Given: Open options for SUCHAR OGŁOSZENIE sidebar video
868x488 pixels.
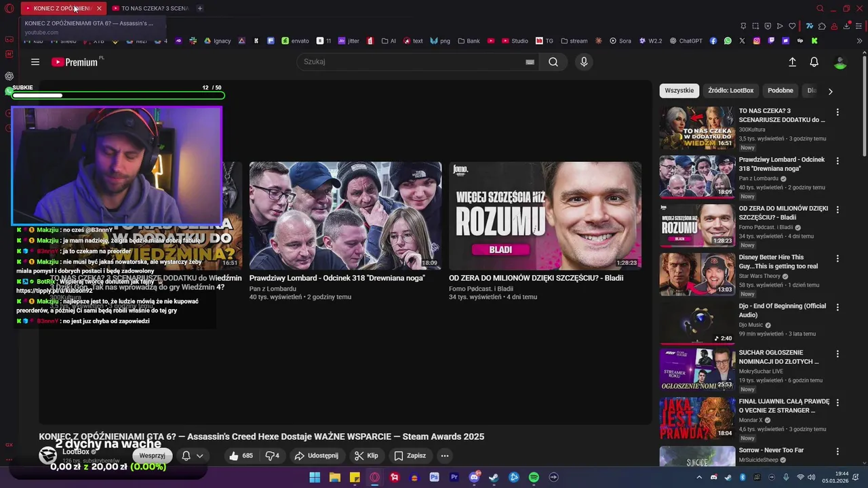Looking at the screenshot, I should coord(837,354).
